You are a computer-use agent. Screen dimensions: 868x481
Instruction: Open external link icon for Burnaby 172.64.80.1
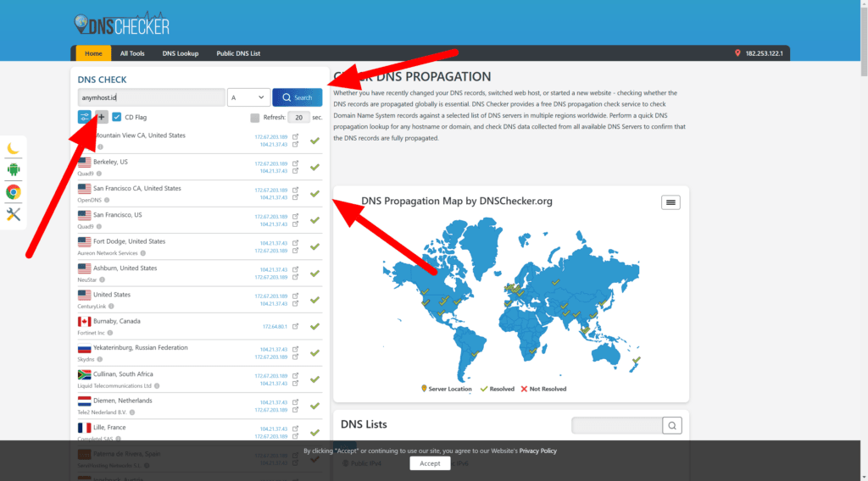click(296, 326)
